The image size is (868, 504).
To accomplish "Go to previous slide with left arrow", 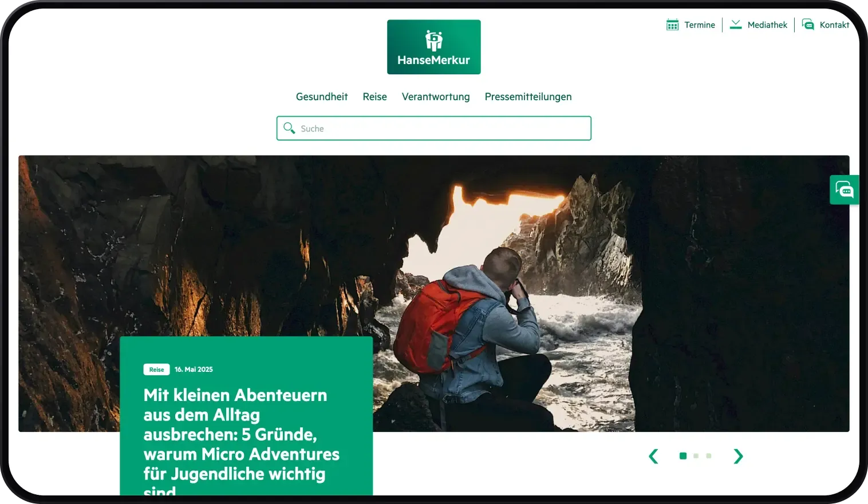I will click(653, 456).
